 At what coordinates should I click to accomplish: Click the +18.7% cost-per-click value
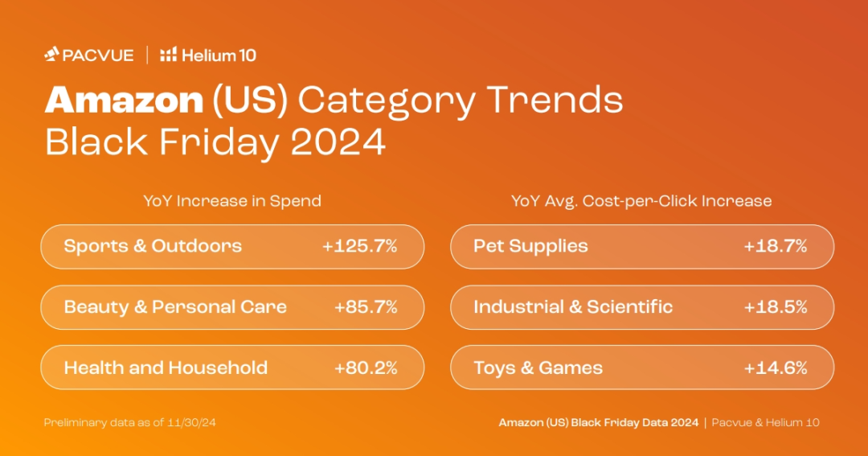pos(776,246)
